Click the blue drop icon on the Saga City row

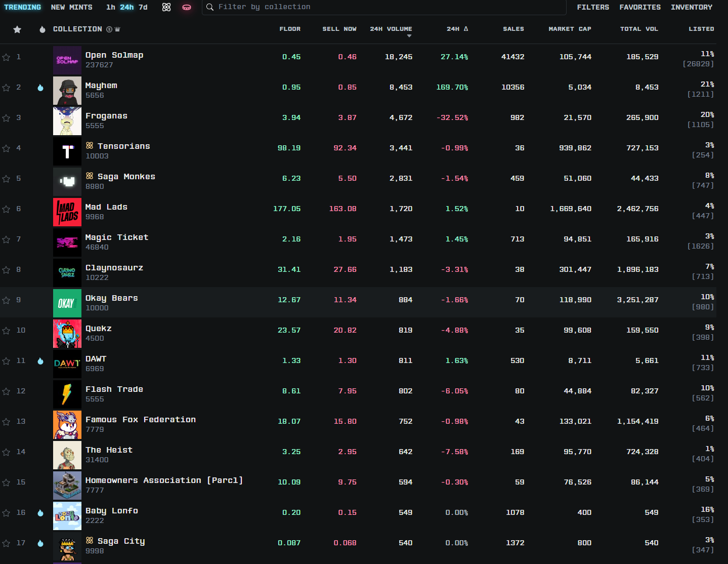(x=40, y=543)
